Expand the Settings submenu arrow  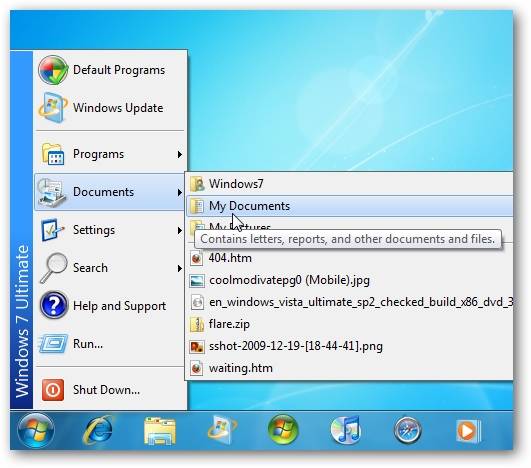tap(179, 231)
